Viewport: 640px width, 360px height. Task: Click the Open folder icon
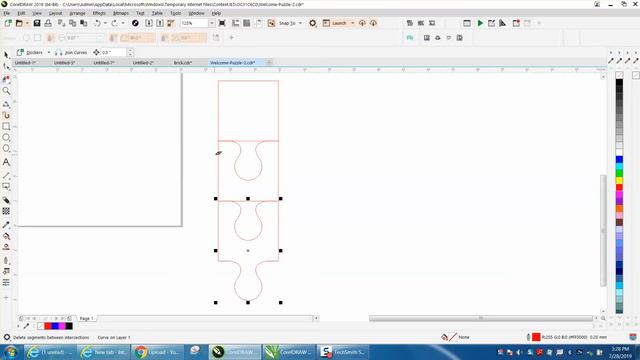click(x=19, y=23)
